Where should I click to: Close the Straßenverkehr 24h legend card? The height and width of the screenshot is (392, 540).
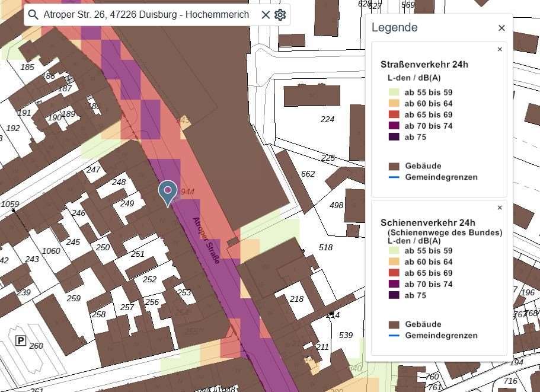(x=500, y=49)
